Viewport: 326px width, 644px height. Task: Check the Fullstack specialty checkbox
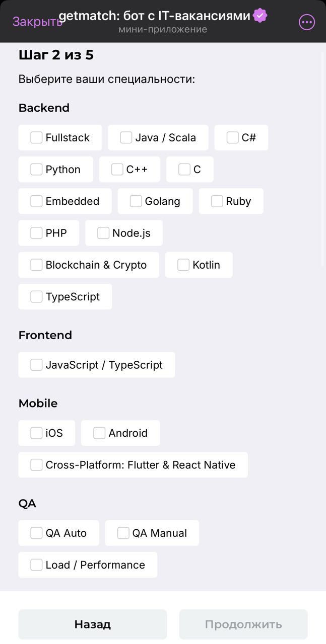[x=36, y=137]
